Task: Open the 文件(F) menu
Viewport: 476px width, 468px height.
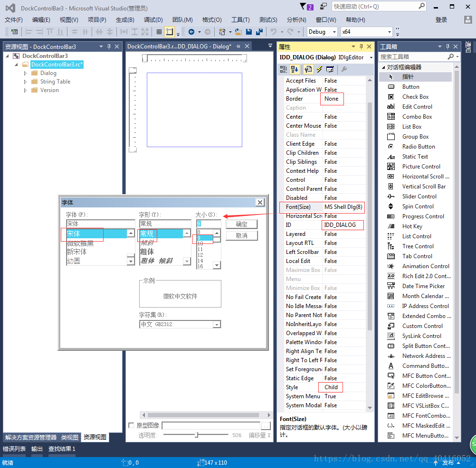Action: pyautogui.click(x=14, y=20)
